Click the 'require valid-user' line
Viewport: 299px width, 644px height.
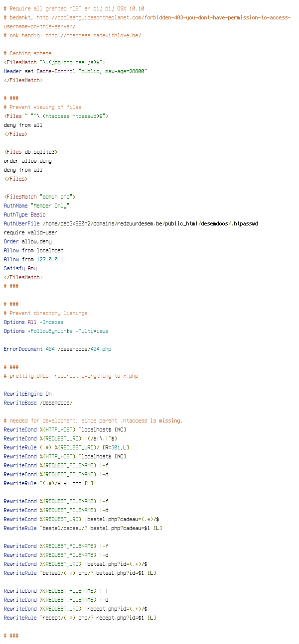click(x=30, y=232)
